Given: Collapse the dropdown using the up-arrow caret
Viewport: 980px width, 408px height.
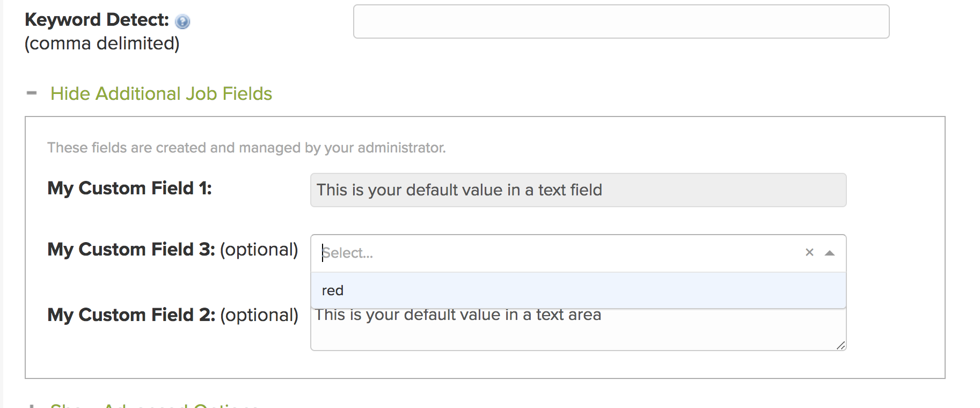Looking at the screenshot, I should [x=830, y=253].
